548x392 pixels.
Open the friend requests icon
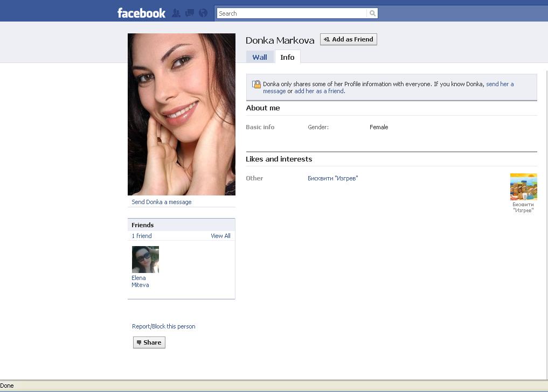click(176, 13)
